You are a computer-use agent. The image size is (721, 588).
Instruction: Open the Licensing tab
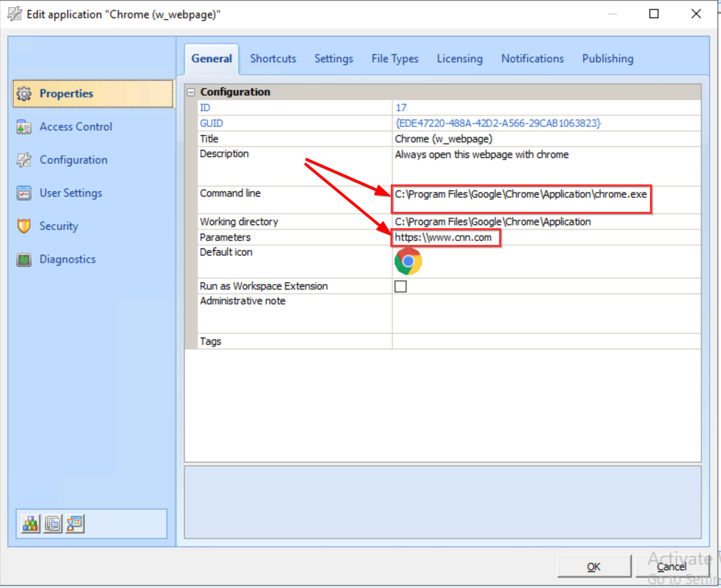click(459, 58)
